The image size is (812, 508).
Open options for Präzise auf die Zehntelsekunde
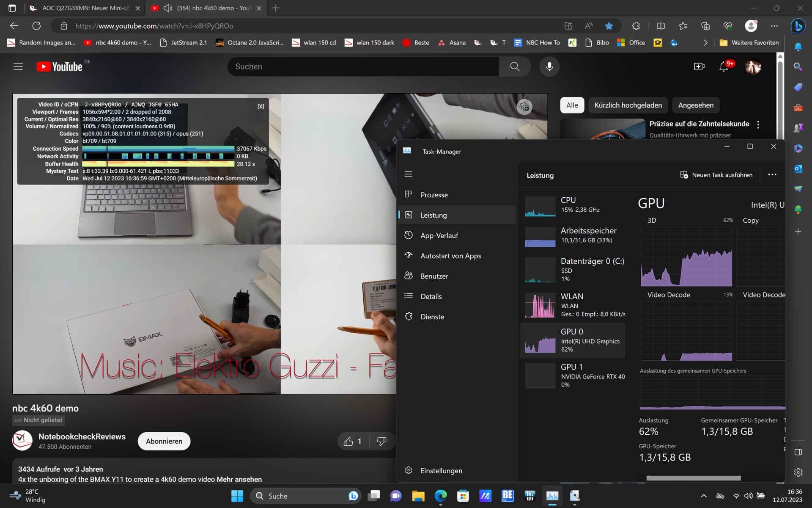(758, 124)
